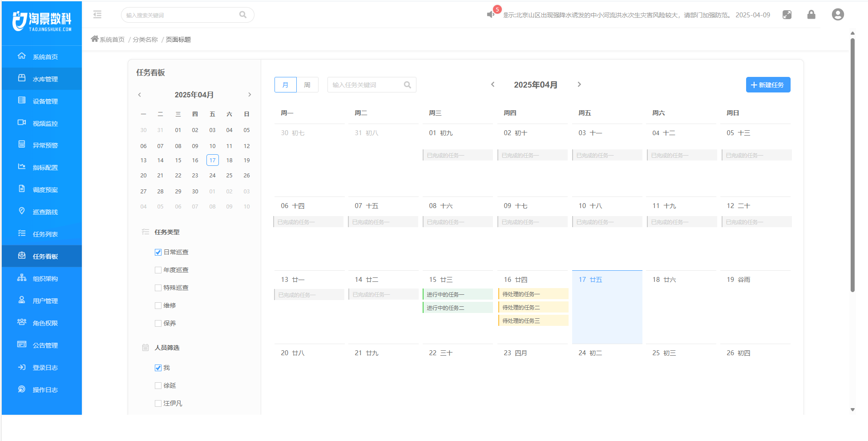Click 分类名称 breadcrumb link
Screen dimensions: 868x441
tap(145, 40)
